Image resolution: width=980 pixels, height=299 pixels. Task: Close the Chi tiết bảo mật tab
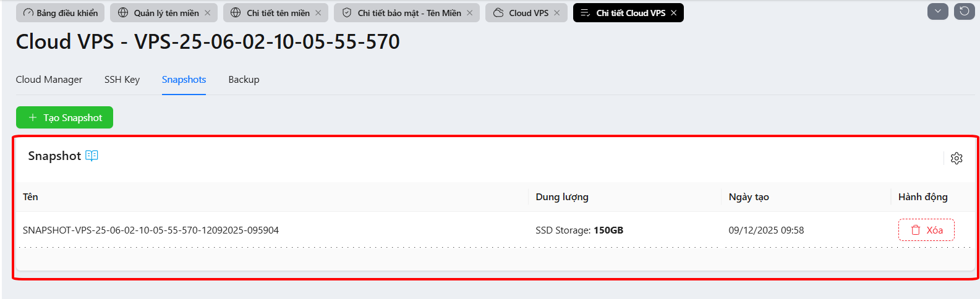469,13
